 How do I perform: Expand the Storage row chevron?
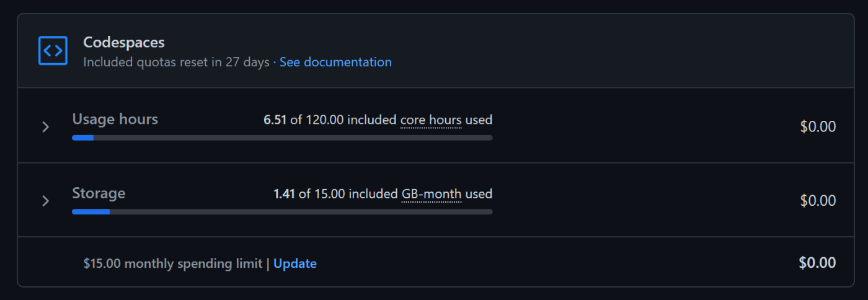[45, 201]
